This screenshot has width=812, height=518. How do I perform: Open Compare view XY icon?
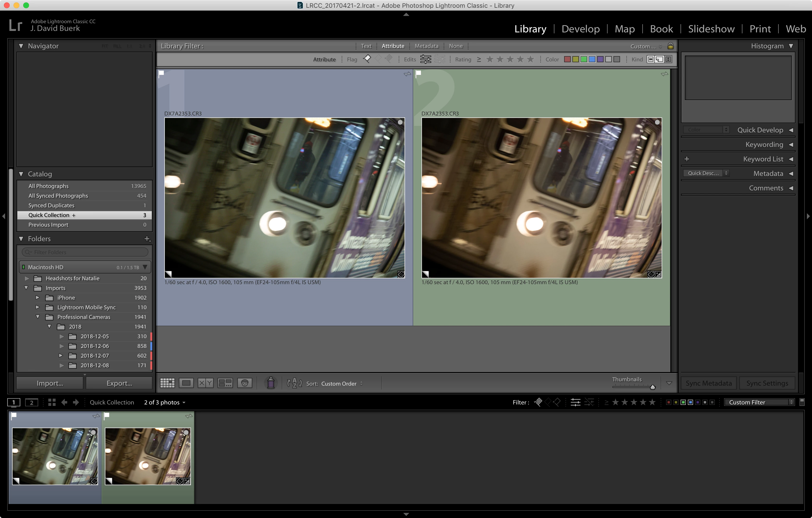205,383
